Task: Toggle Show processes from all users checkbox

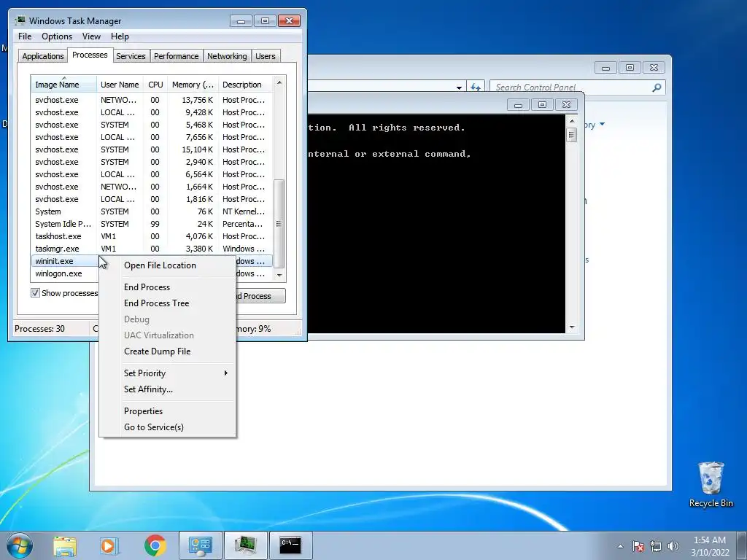Action: click(x=35, y=293)
